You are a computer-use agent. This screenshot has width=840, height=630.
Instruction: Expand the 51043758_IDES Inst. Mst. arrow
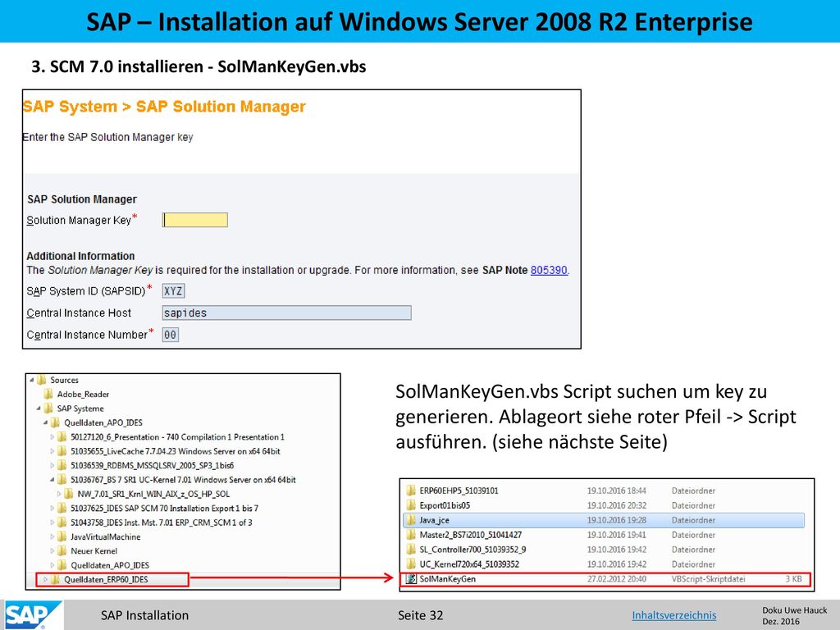coord(52,523)
